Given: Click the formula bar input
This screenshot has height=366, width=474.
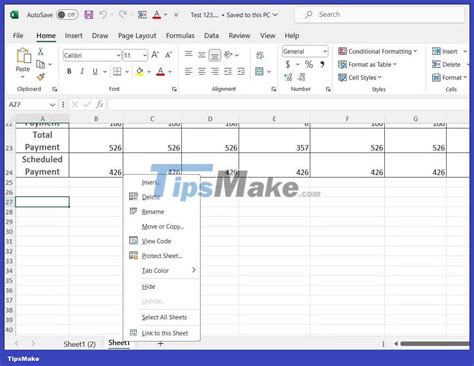Looking at the screenshot, I should click(x=288, y=105).
